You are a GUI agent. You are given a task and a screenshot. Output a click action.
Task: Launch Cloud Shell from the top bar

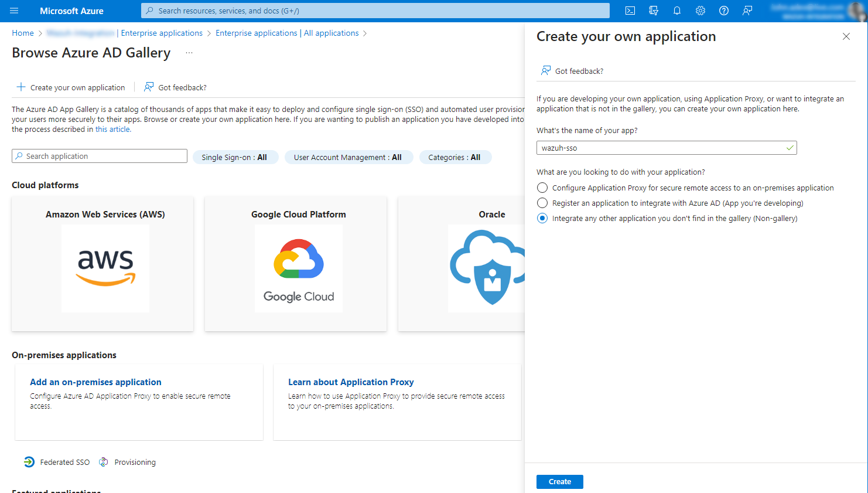[x=630, y=11]
